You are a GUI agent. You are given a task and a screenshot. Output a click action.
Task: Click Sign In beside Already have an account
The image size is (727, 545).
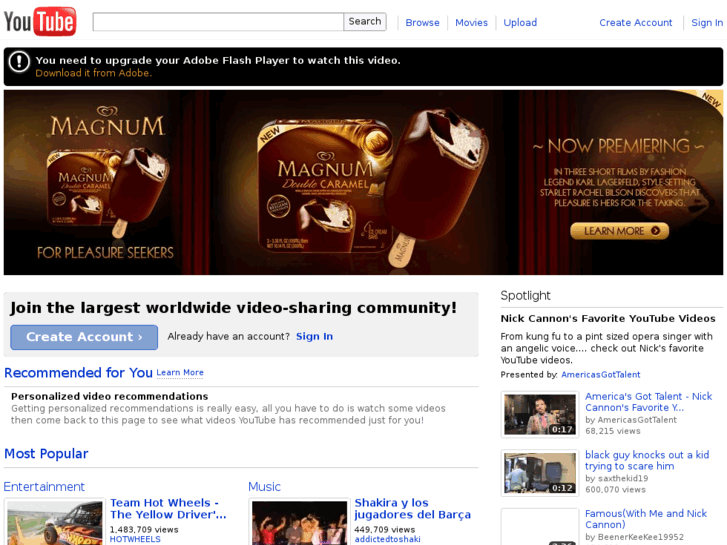coord(314,337)
